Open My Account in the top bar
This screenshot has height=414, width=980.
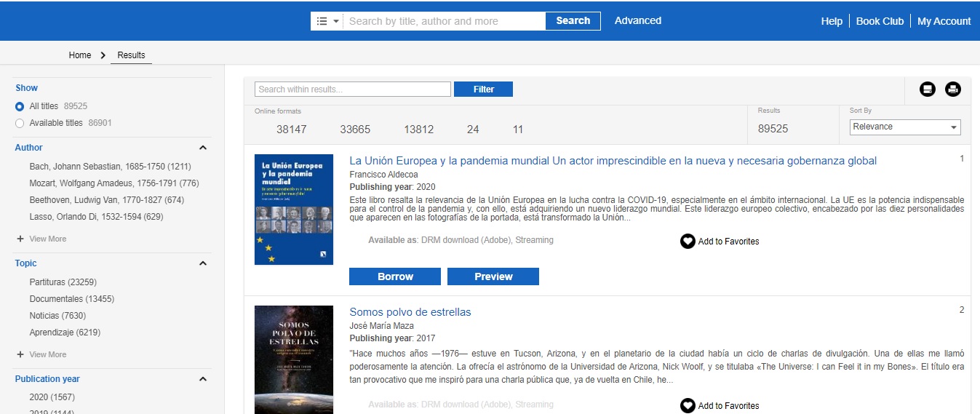944,21
